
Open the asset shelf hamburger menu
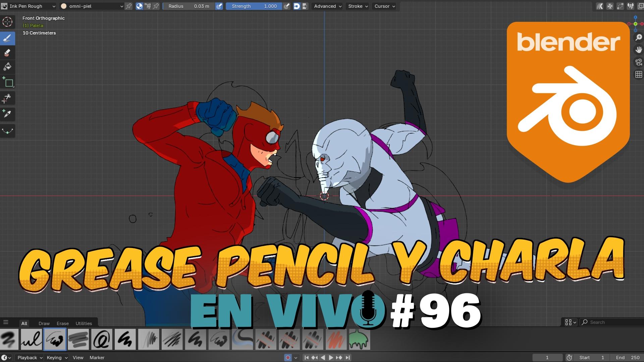click(x=6, y=322)
